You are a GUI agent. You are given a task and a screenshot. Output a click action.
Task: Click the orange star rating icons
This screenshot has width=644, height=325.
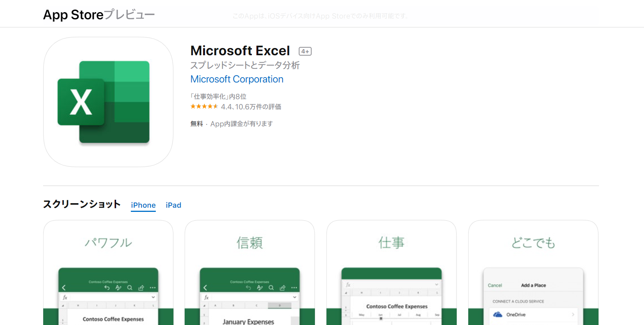[204, 106]
